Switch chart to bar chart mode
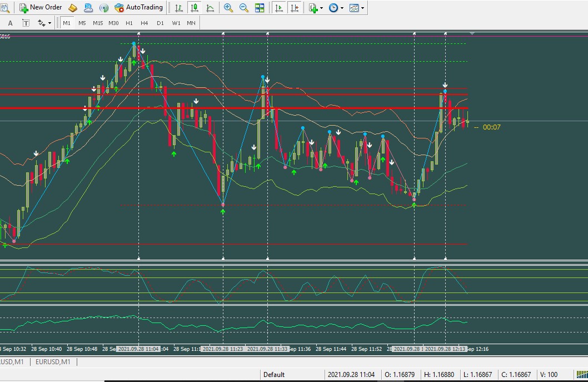588x382 pixels. point(178,8)
